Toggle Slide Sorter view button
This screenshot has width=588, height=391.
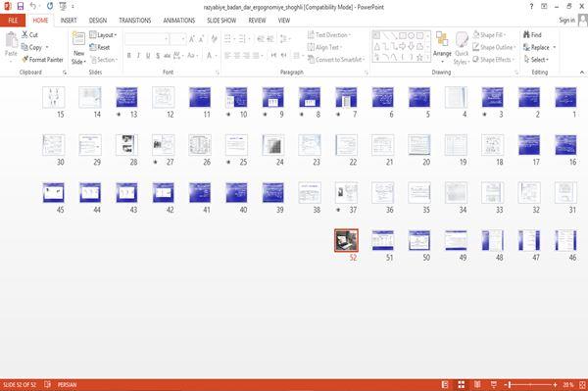coord(461,384)
